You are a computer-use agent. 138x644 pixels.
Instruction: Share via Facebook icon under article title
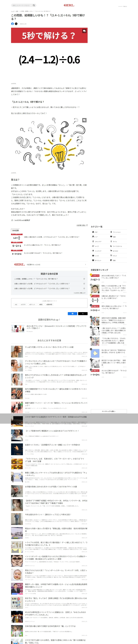point(13,24)
